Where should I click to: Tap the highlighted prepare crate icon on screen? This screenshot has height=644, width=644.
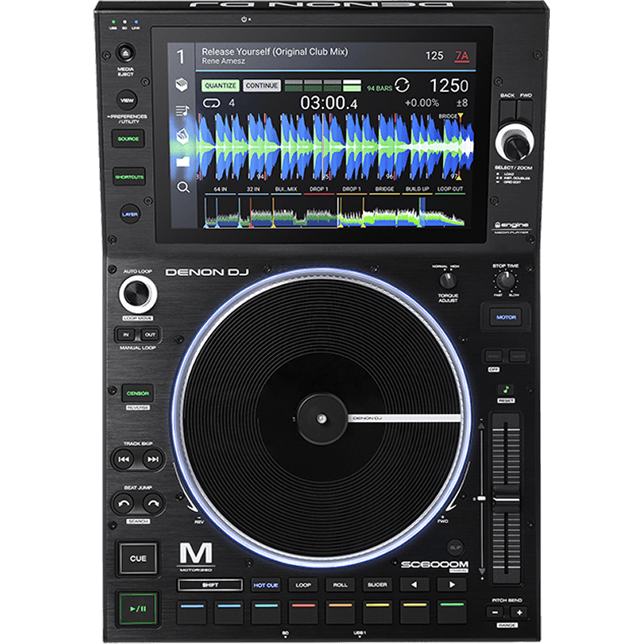(183, 136)
